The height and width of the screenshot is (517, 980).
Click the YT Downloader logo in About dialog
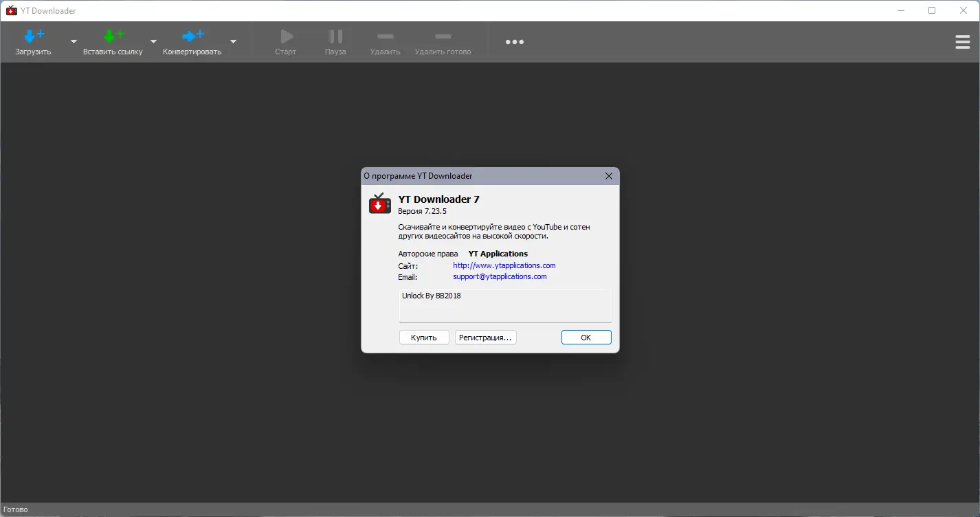(380, 203)
